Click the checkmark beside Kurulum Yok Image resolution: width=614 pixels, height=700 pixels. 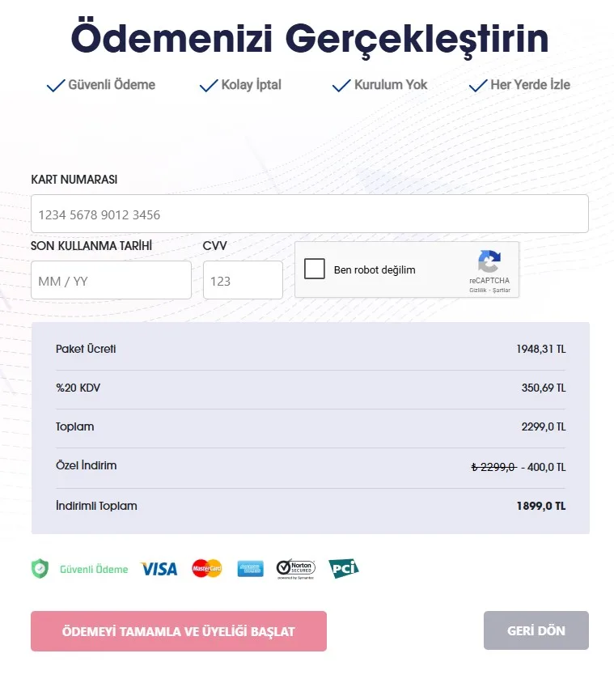[x=341, y=85]
